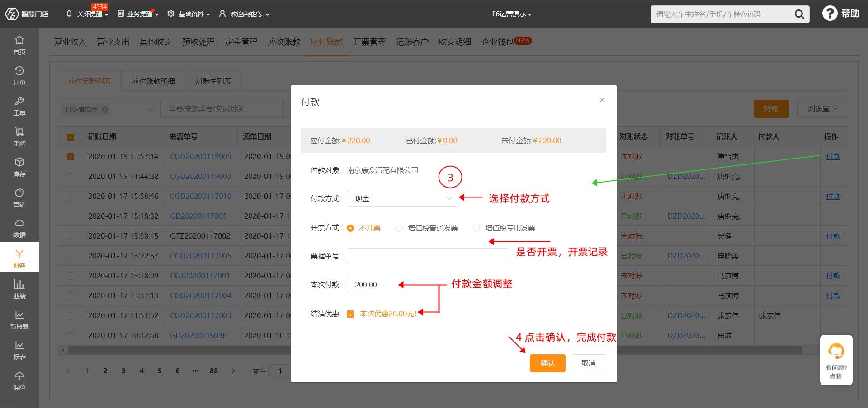Go to pagination page 3
This screenshot has width=868, height=408.
coord(123,371)
